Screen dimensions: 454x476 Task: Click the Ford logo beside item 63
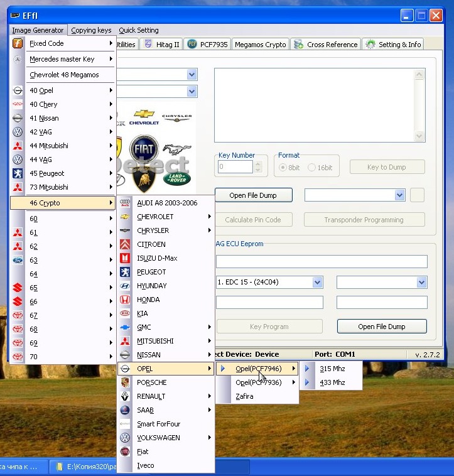pos(18,260)
